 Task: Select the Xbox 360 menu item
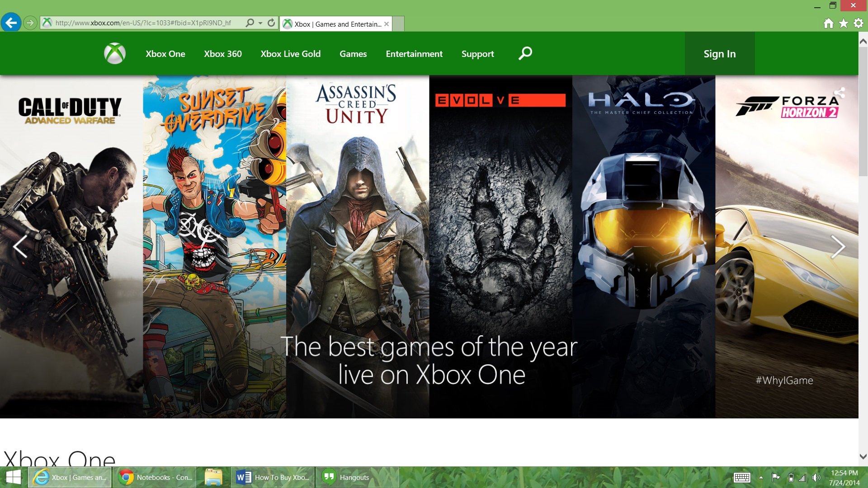coord(223,54)
